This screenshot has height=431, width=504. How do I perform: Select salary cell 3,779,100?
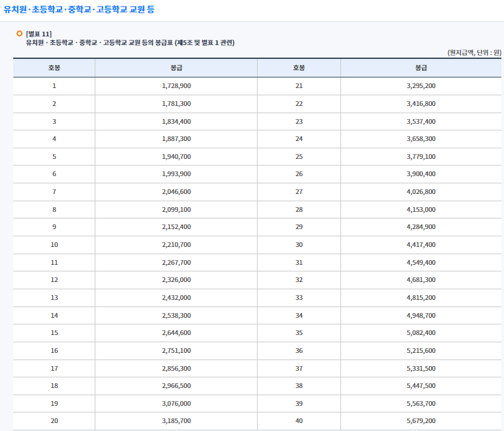coord(421,156)
